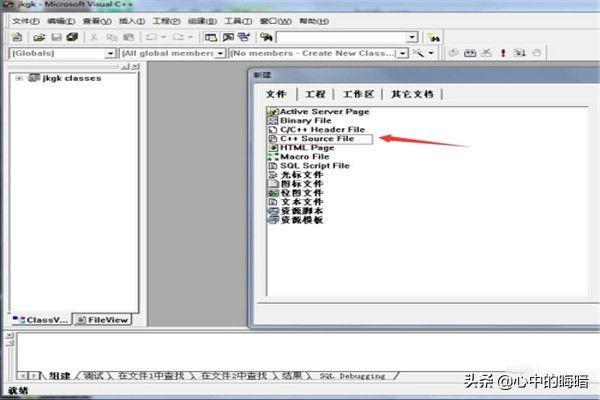
Task: Switch to the 其它文档 tab in New dialog
Action: [412, 94]
